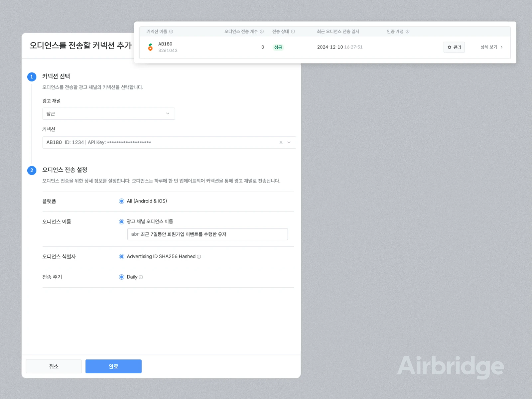This screenshot has width=532, height=399.
Task: Open 상세 보기 for the AB180 row
Action: (x=491, y=47)
